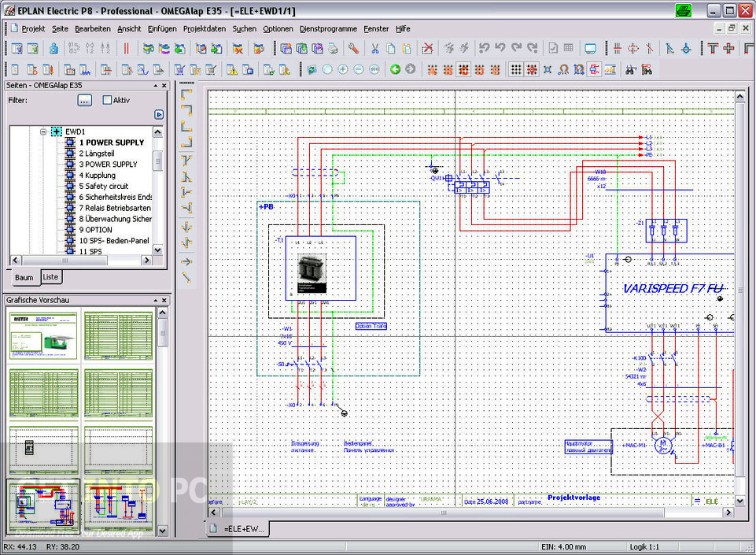This screenshot has width=756, height=555.
Task: Click the Filter ellipsis button
Action: tap(84, 101)
